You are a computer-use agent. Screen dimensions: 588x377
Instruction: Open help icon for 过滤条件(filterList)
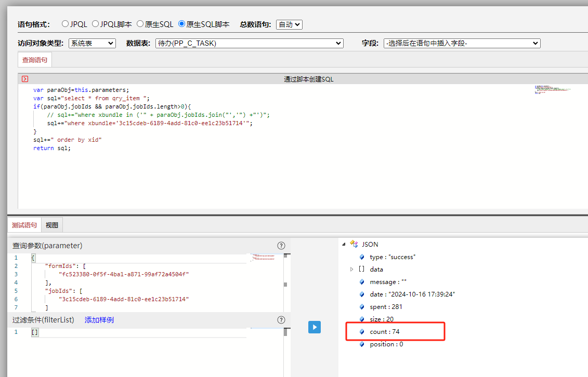[x=281, y=320]
